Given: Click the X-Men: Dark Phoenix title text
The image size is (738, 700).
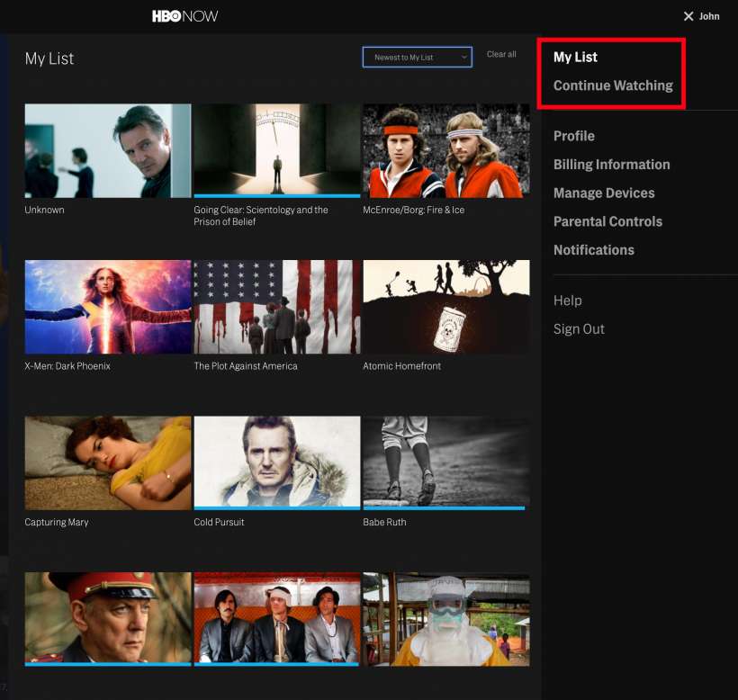Looking at the screenshot, I should click(x=67, y=366).
